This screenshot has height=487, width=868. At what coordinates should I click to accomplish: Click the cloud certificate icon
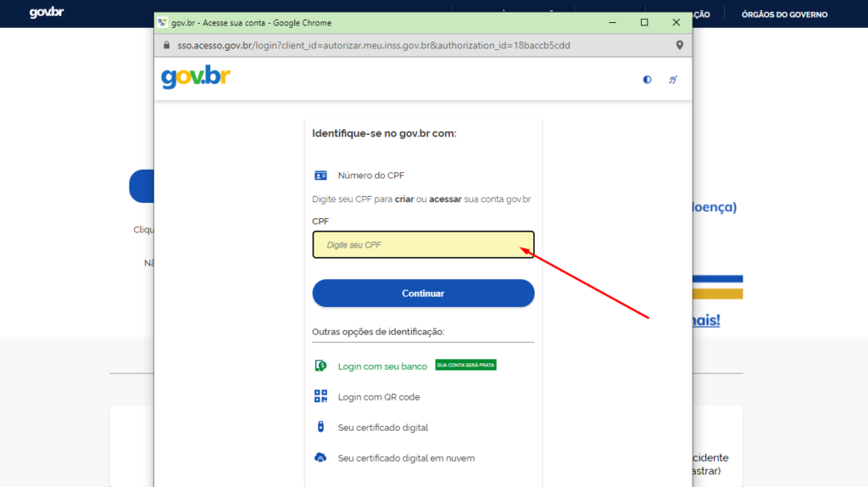point(320,457)
